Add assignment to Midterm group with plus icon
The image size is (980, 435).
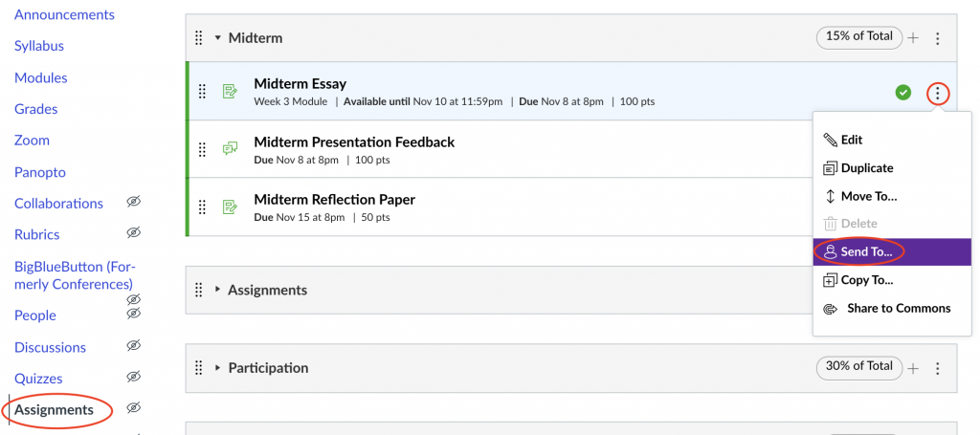coord(913,38)
